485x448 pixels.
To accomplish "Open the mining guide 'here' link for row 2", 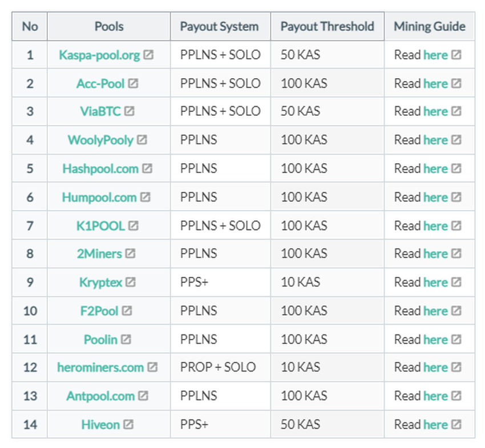I will click(x=435, y=83).
